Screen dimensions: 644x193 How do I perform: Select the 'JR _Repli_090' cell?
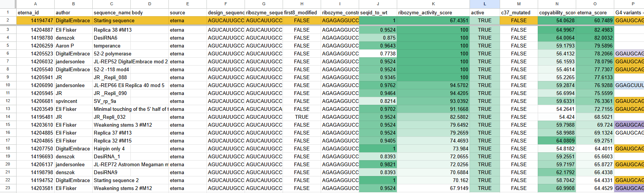pyautogui.click(x=112, y=93)
